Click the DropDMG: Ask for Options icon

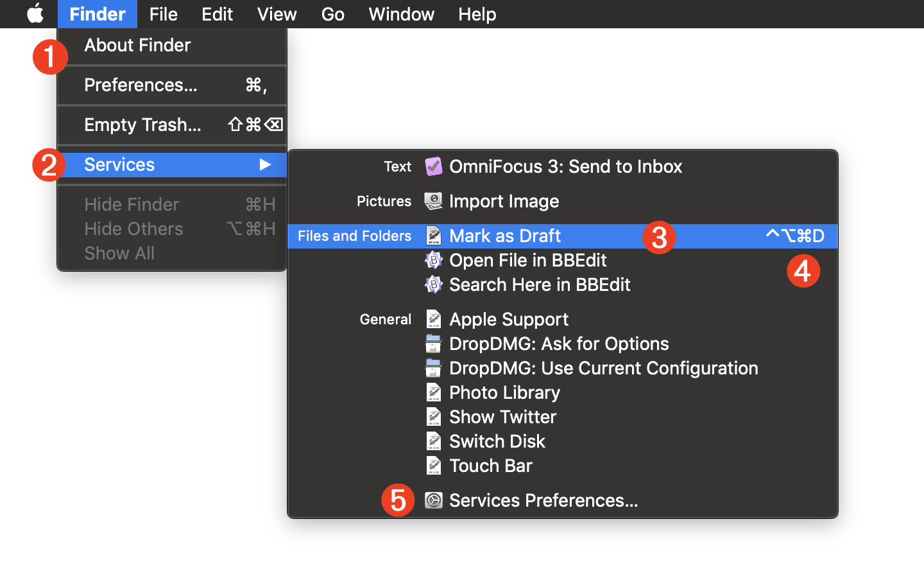point(434,344)
